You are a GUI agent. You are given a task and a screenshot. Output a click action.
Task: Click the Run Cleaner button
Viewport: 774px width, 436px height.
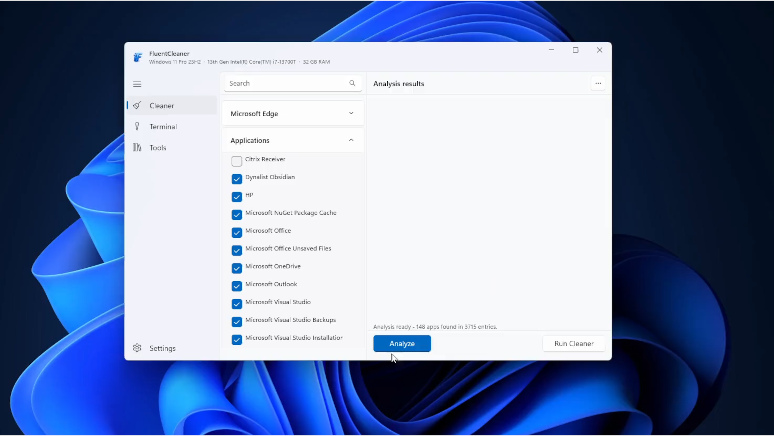click(x=574, y=344)
